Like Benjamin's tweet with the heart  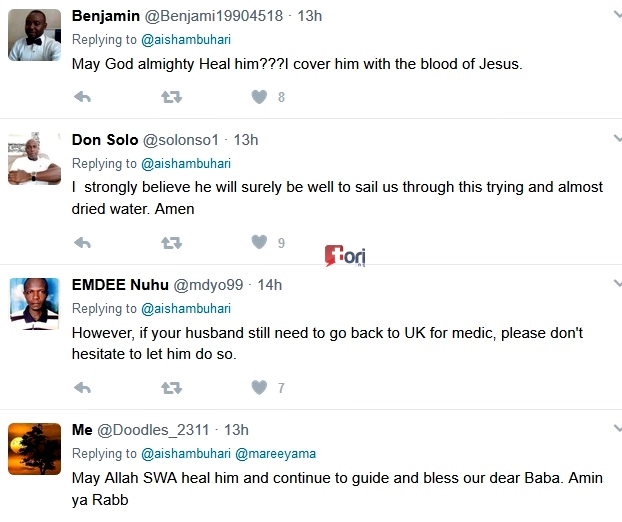pos(259,97)
